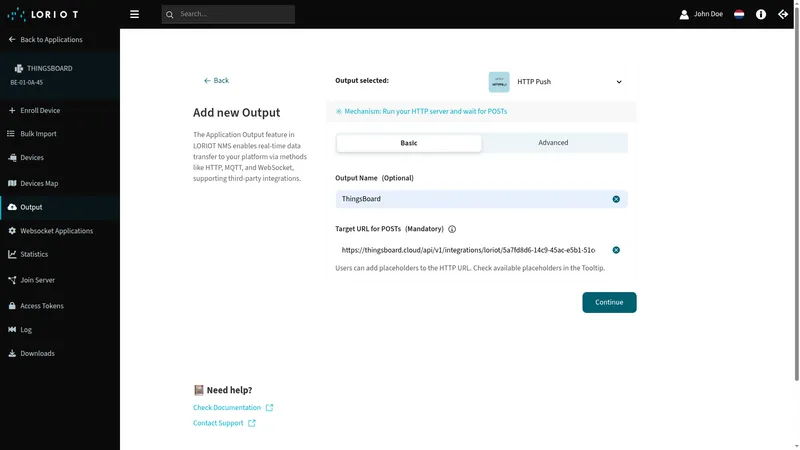Click the logout arrow icon

pos(783,14)
